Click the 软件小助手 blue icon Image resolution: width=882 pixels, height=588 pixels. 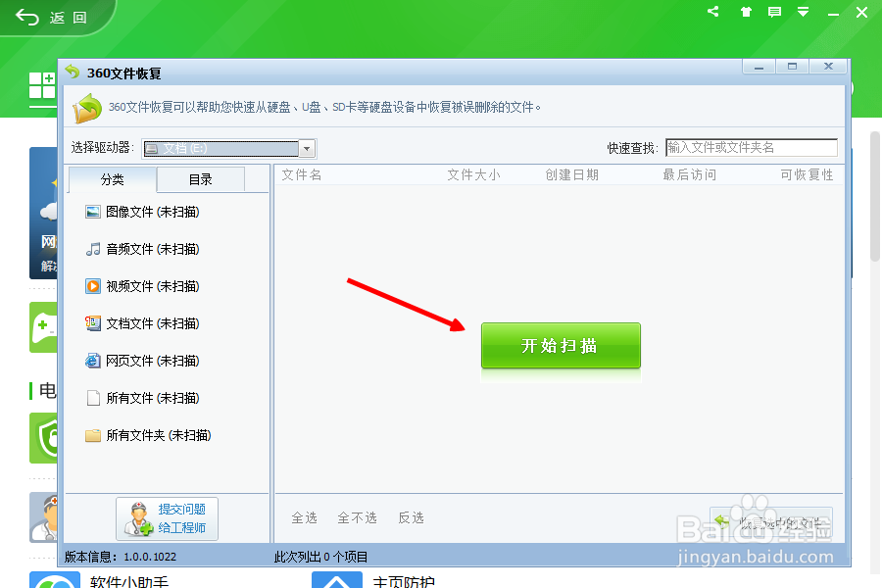point(55,580)
